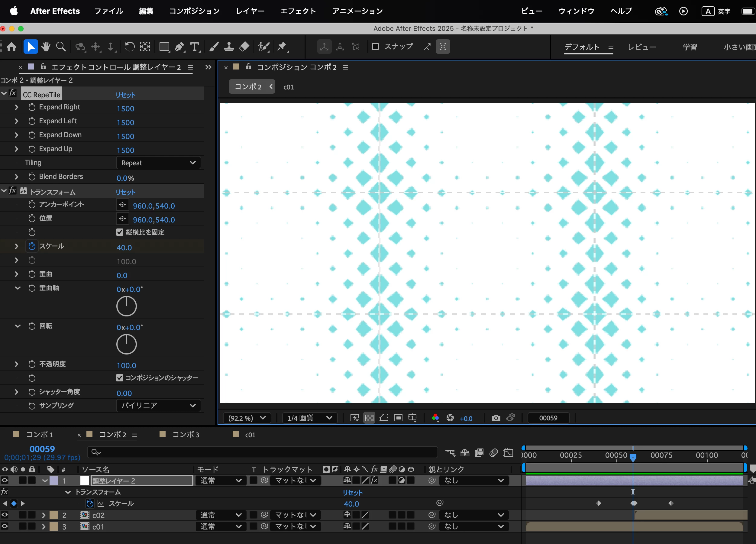Uncheck コンポジションのシャッター checkbox
756x544 pixels.
point(120,378)
